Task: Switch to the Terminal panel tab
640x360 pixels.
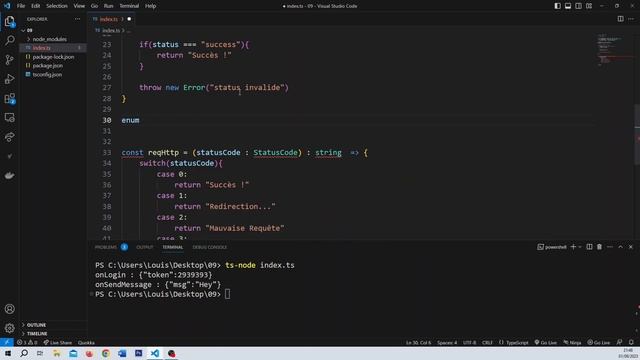Action: click(172, 247)
